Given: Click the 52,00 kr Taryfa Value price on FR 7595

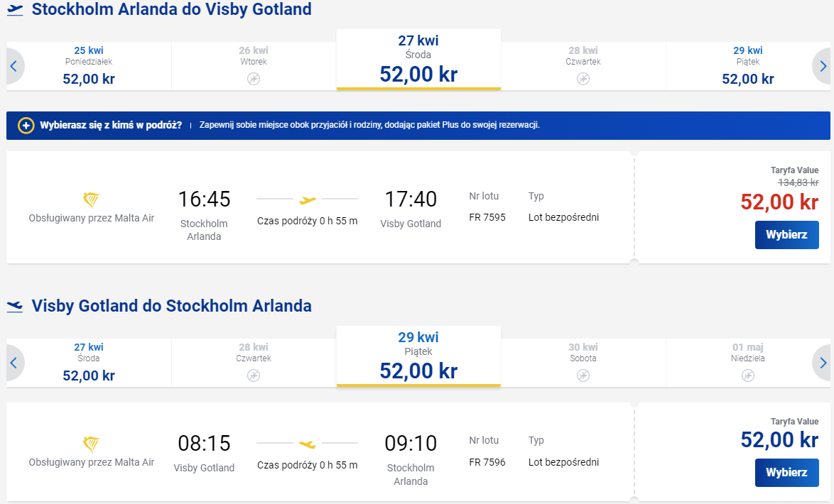Looking at the screenshot, I should click(x=779, y=202).
